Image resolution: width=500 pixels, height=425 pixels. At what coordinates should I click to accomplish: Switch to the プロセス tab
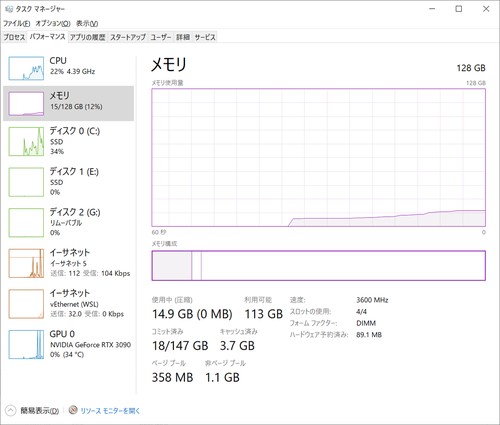(x=14, y=37)
